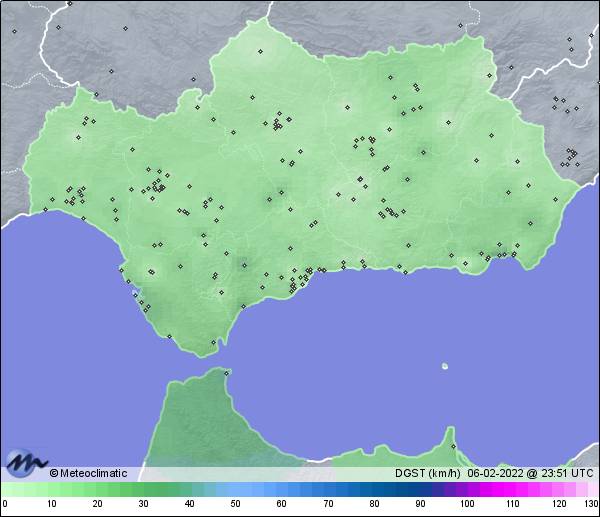Viewport: 600px width, 517px height.
Task: Click the northernmost station marker inside Andalusia
Action: 260,51
